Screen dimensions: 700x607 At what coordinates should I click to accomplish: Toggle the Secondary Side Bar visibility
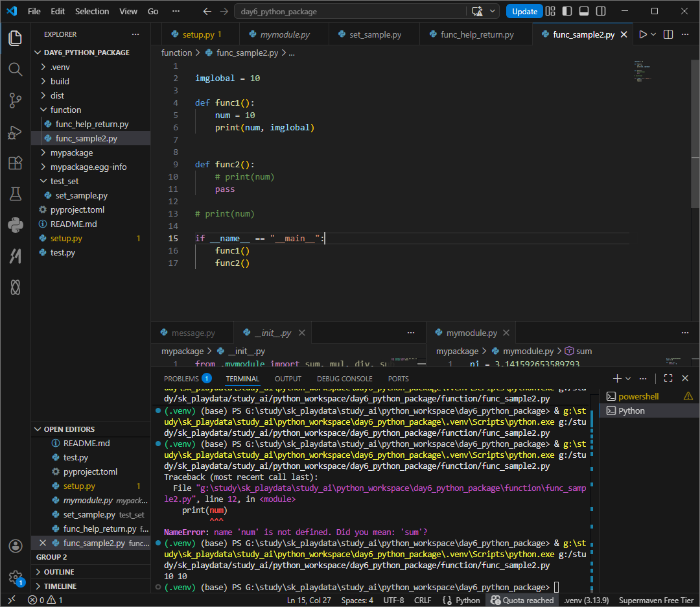pyautogui.click(x=601, y=11)
